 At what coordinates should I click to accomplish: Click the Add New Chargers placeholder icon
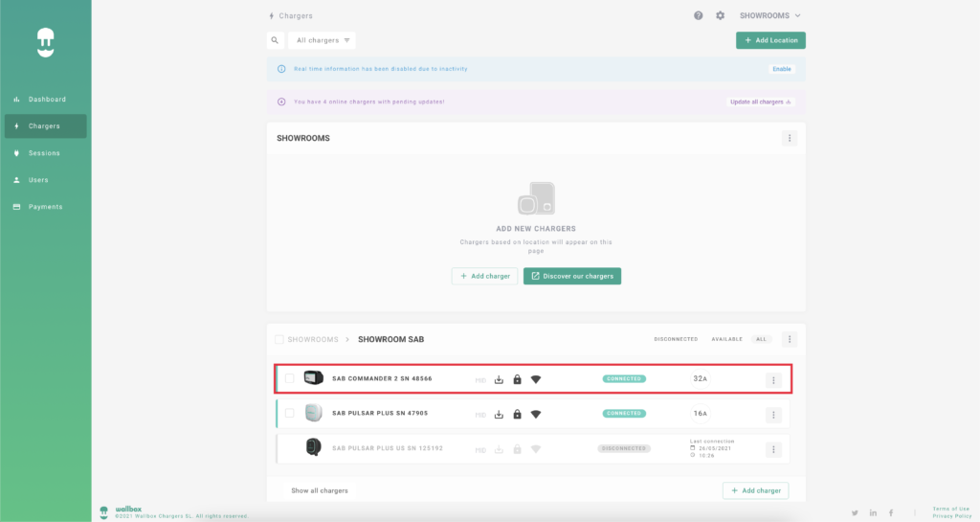[536, 198]
